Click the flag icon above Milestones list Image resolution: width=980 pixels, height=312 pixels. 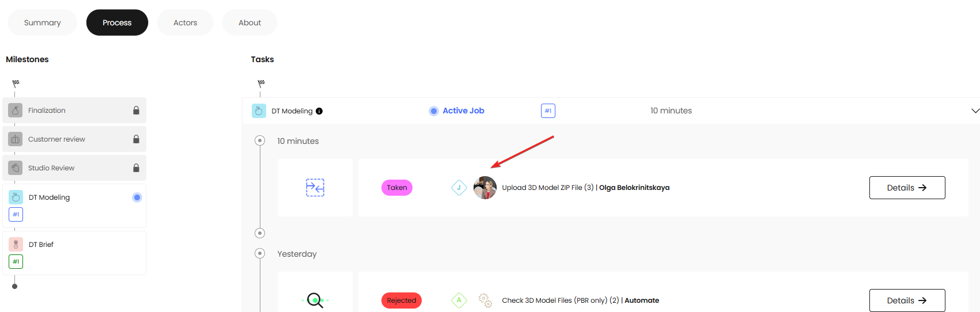(x=16, y=83)
